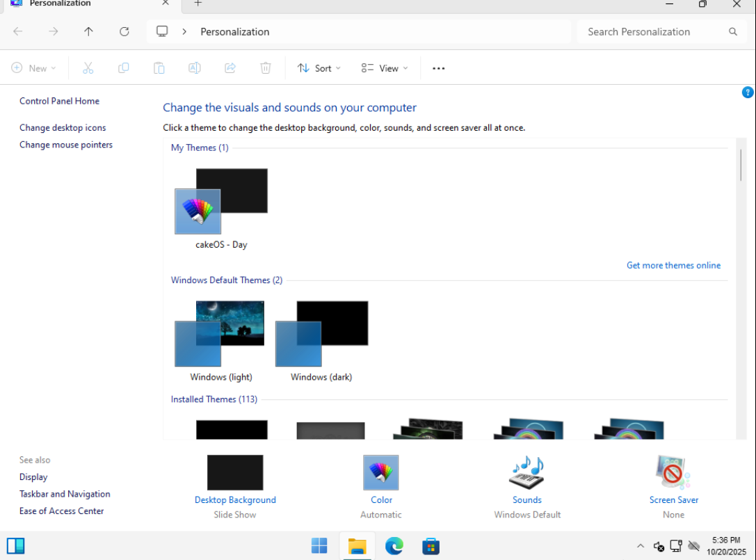The width and height of the screenshot is (756, 560).
Task: Go up one level with Up arrow
Action: click(x=88, y=31)
